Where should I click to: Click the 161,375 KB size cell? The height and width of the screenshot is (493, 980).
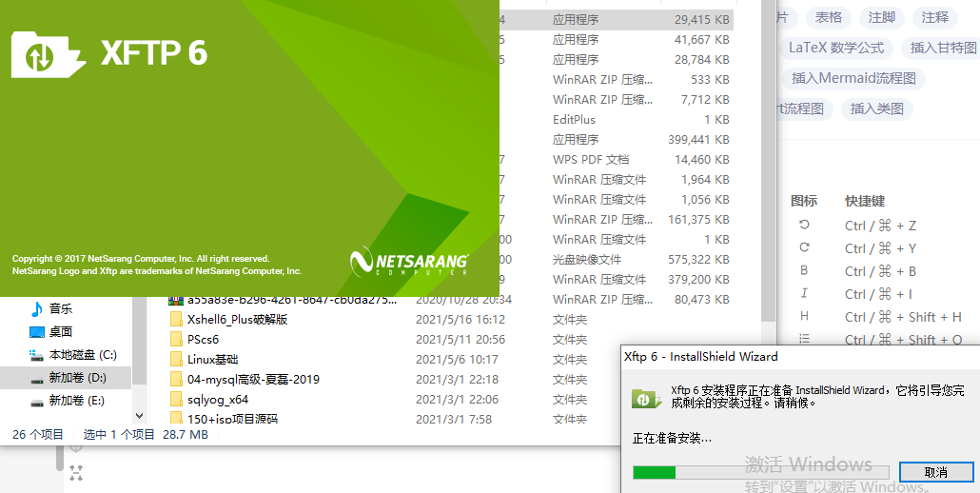(698, 219)
